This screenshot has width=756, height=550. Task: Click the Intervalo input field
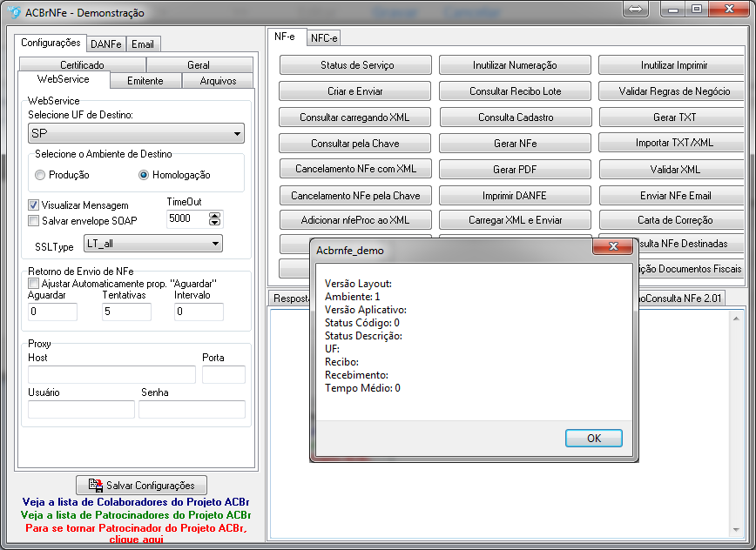pos(199,312)
